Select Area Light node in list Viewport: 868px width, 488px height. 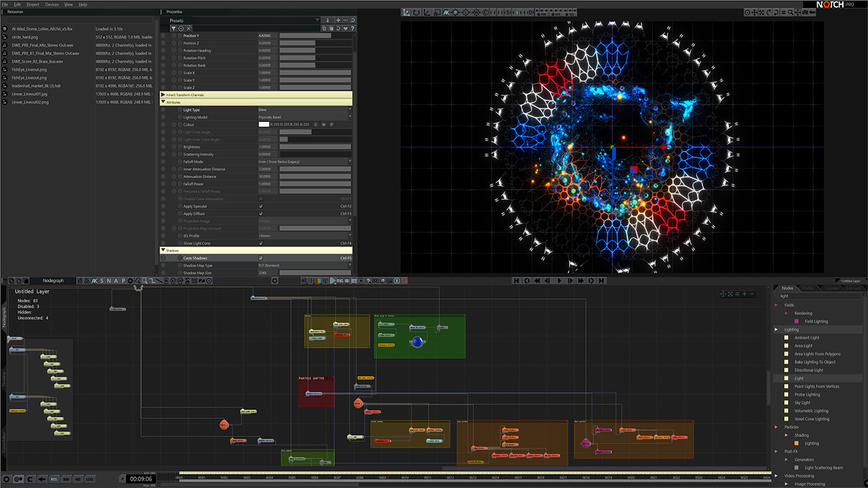(x=804, y=346)
